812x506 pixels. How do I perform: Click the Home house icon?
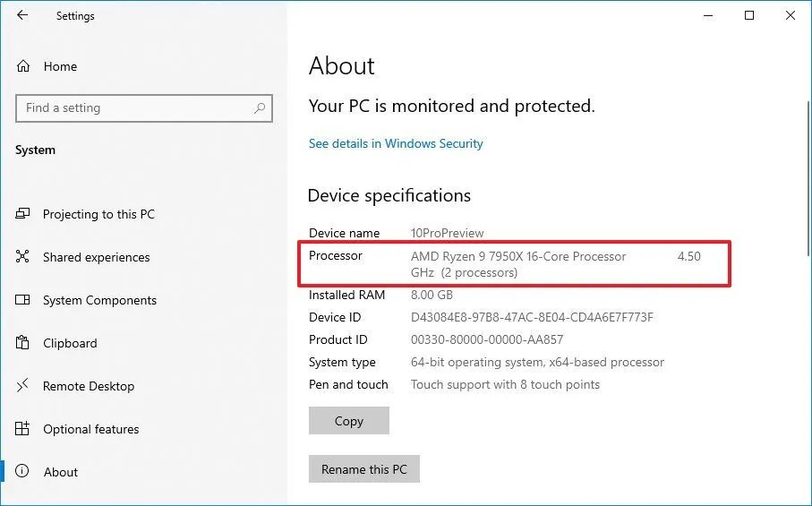pos(23,66)
